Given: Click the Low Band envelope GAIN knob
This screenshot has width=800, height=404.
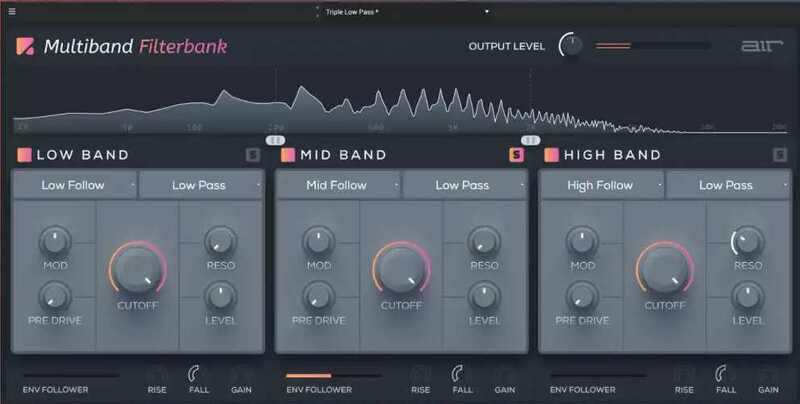Looking at the screenshot, I should (x=241, y=374).
